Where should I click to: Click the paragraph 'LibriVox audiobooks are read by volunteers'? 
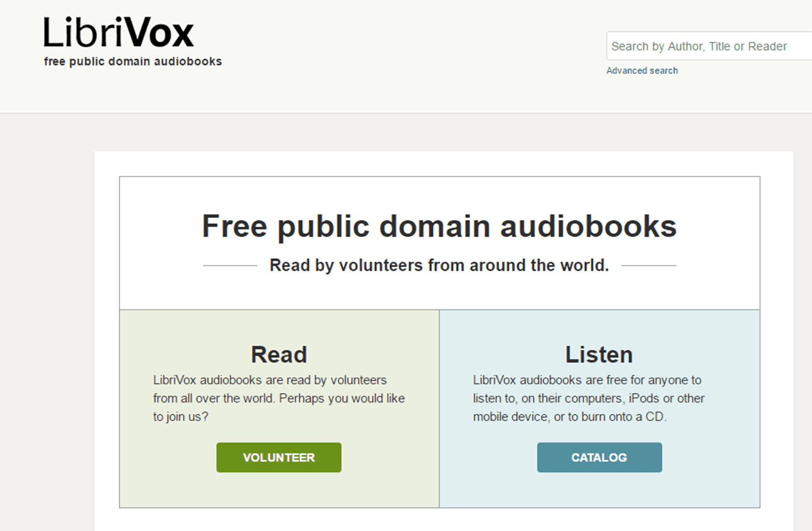(279, 398)
